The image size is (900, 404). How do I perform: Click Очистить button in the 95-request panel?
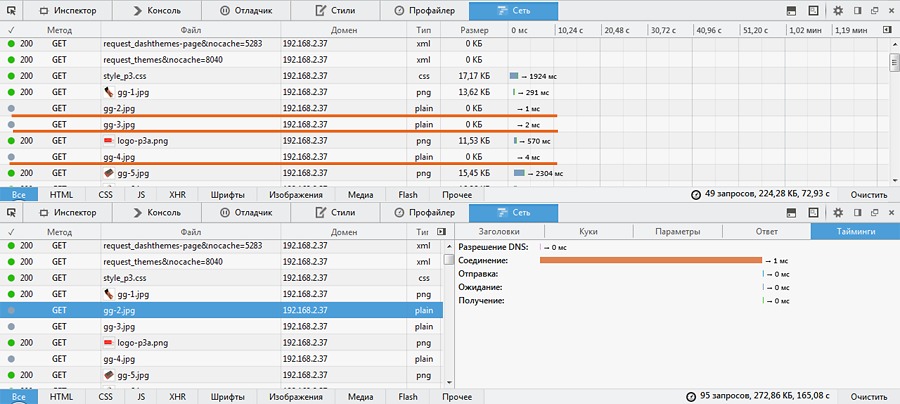click(x=868, y=397)
